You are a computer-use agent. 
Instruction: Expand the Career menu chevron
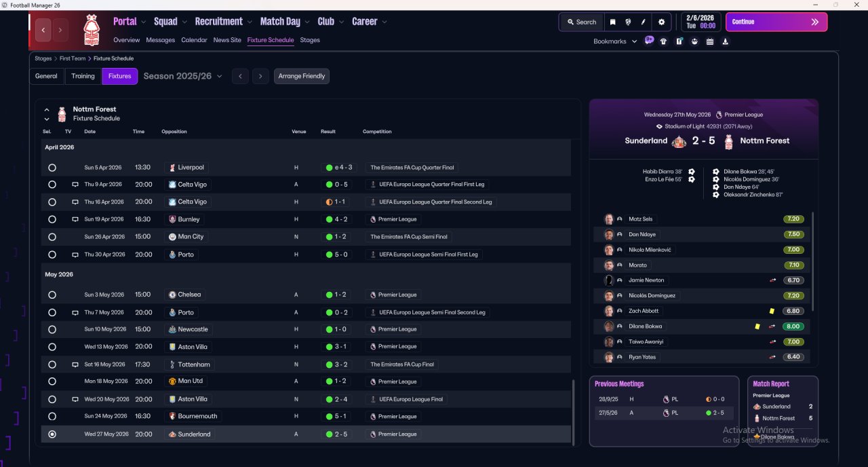tap(384, 22)
